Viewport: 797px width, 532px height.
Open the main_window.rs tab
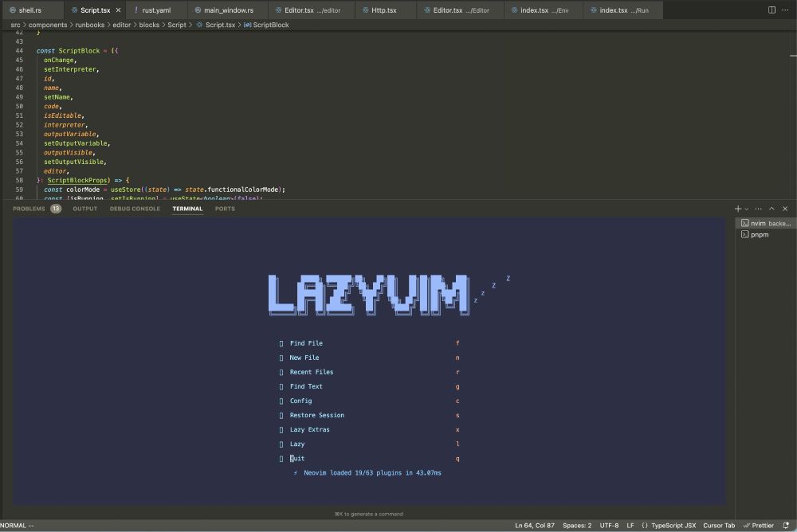(228, 10)
